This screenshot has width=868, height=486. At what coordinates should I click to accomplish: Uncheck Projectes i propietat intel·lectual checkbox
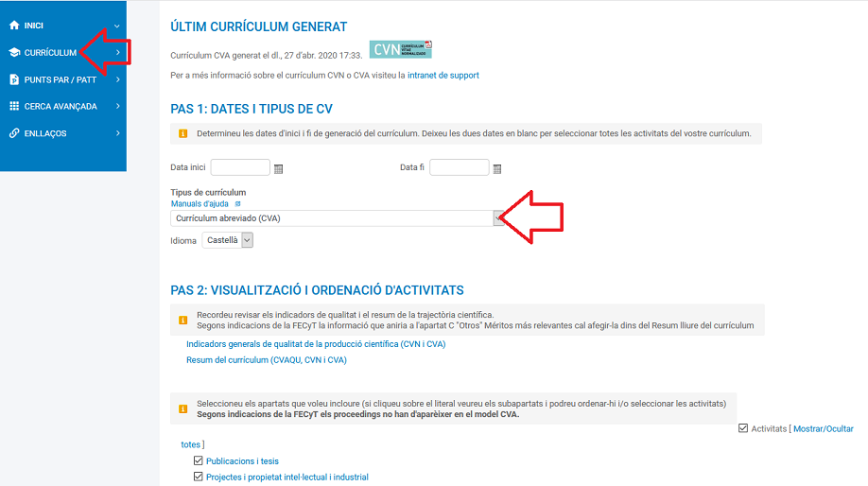pos(199,477)
